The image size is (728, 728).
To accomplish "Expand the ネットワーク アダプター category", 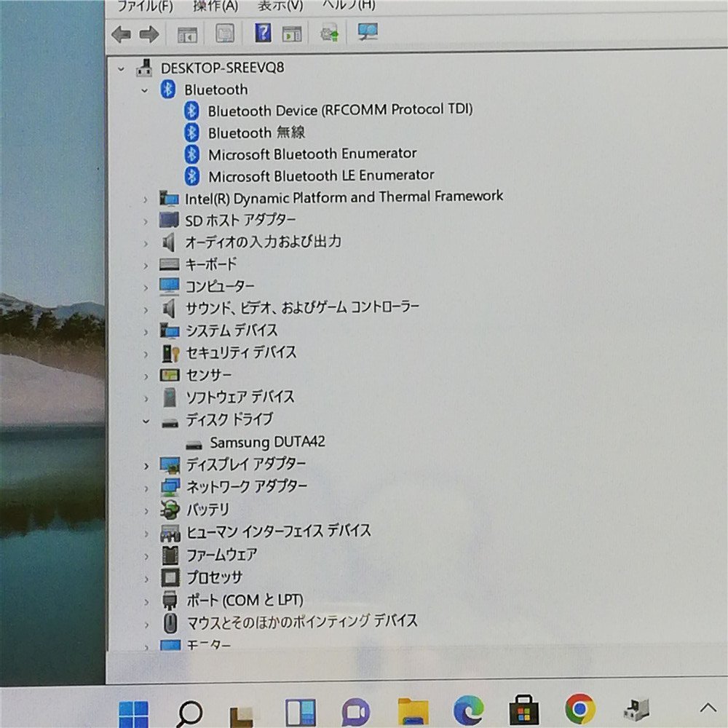I will pos(146,488).
